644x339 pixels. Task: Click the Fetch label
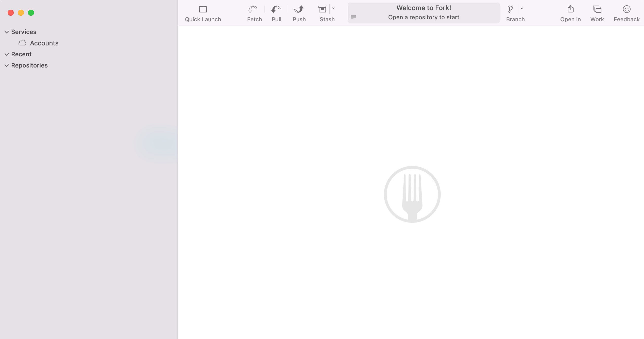point(255,20)
